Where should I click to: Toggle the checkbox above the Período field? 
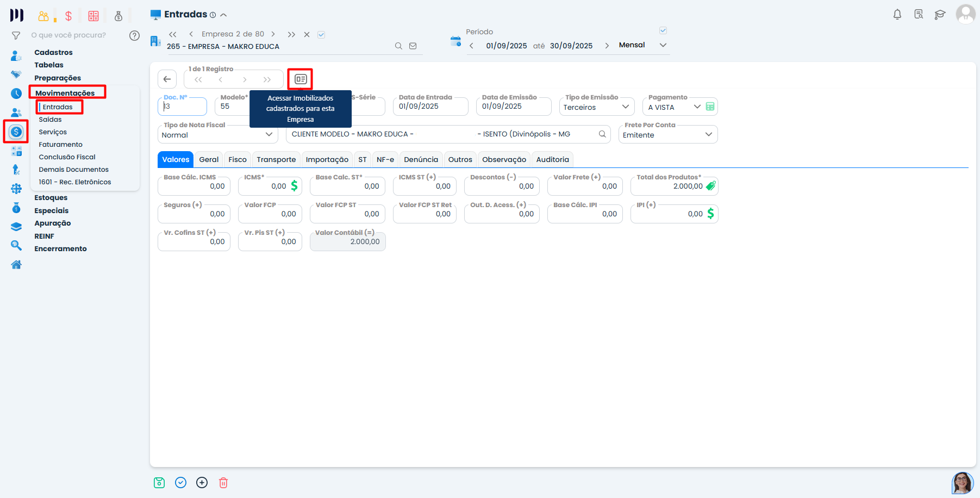(663, 30)
